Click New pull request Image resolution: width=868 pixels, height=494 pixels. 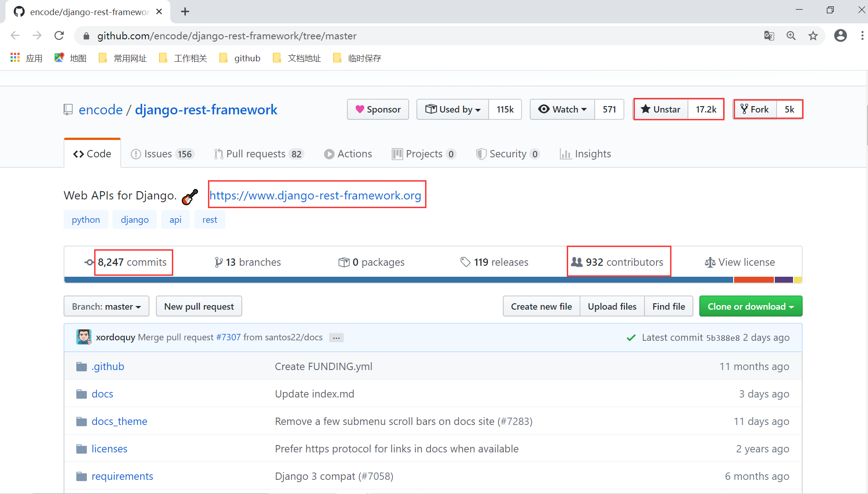[x=199, y=306]
